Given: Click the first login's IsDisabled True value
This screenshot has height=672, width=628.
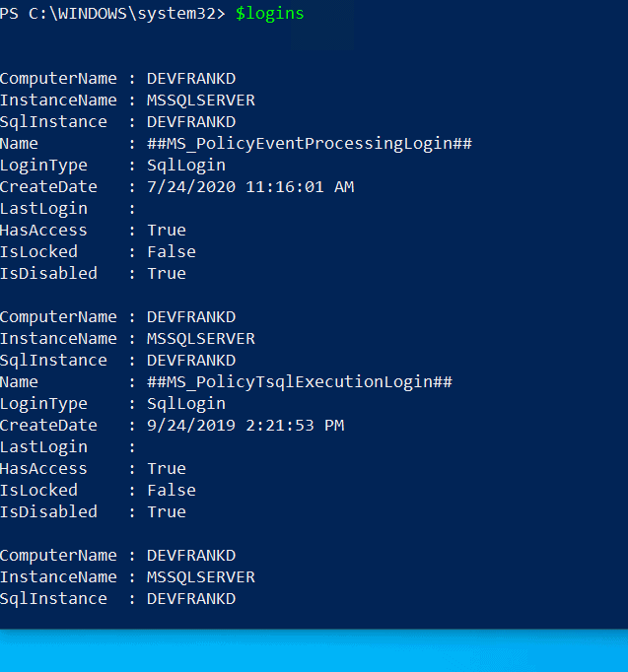Looking at the screenshot, I should [x=166, y=274].
